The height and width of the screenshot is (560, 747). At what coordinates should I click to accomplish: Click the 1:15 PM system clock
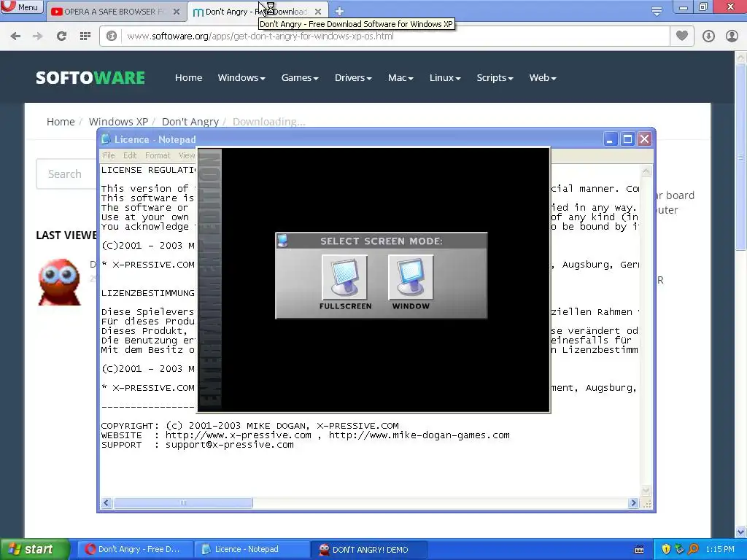coord(720,549)
